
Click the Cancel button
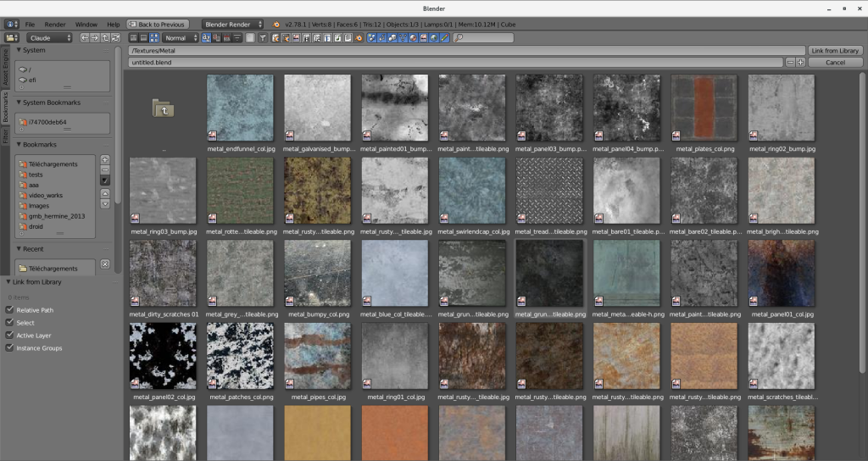coord(835,63)
